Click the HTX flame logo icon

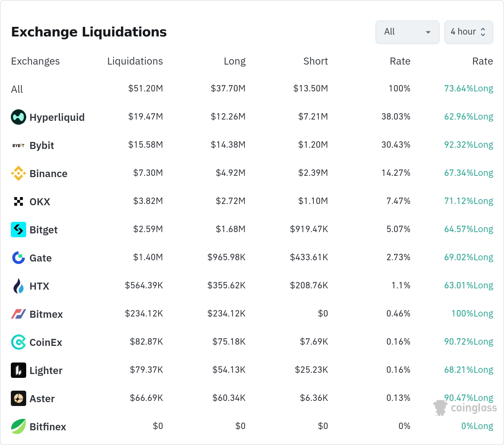[x=19, y=286]
